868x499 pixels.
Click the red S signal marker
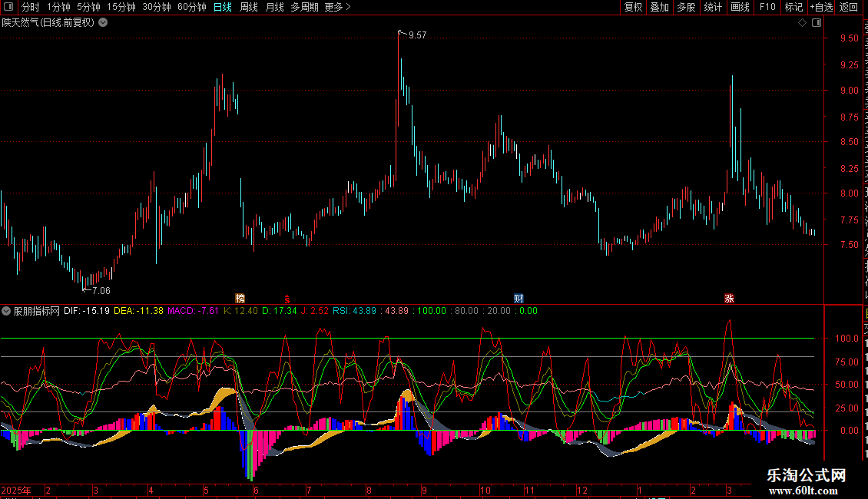[x=287, y=299]
